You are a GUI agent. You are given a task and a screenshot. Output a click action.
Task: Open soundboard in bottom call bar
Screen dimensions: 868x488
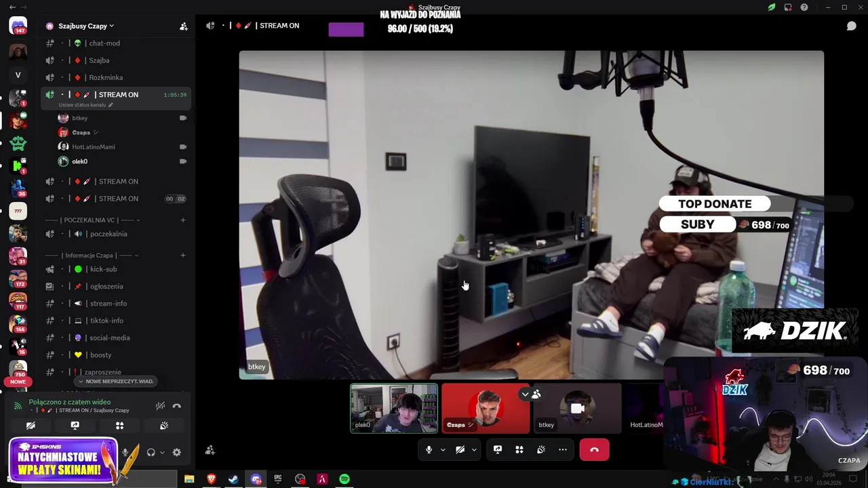point(540,449)
